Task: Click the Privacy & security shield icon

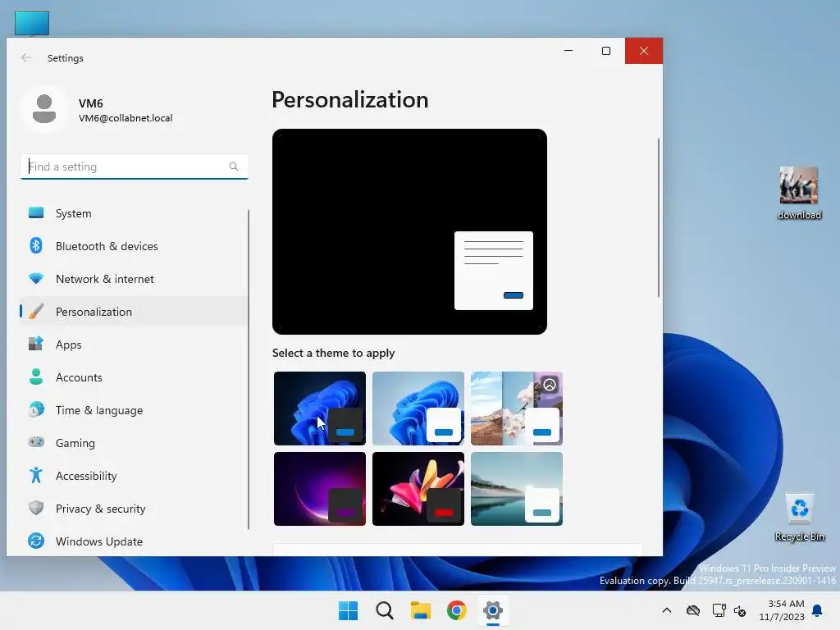Action: [36, 508]
